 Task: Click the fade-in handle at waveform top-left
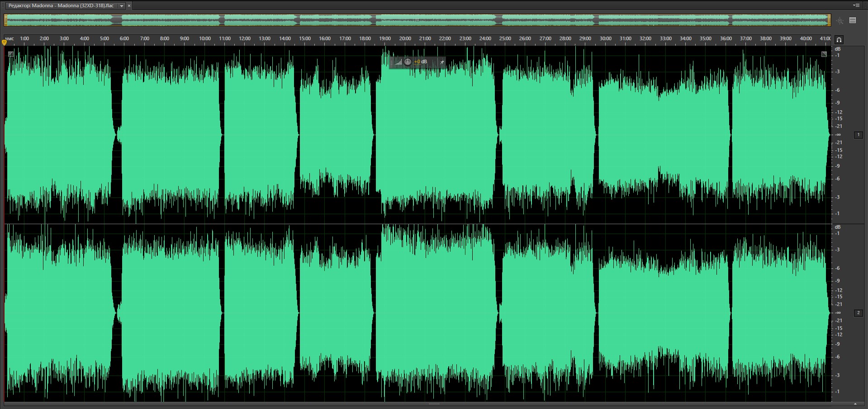[x=11, y=54]
